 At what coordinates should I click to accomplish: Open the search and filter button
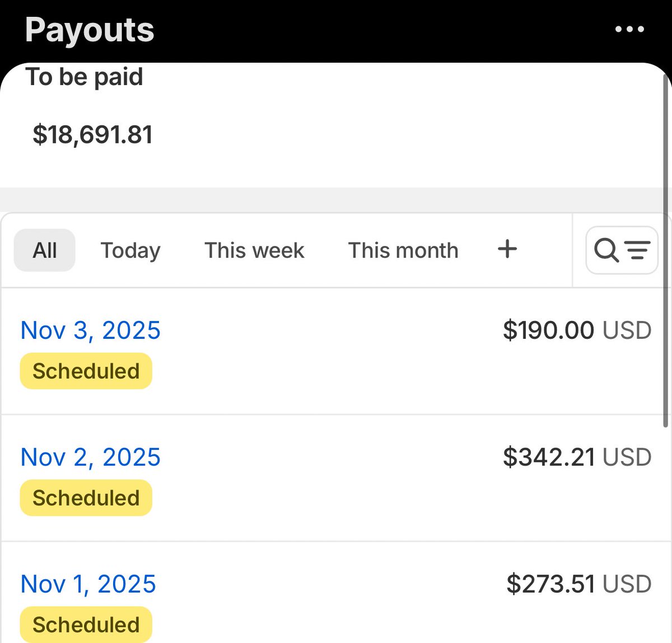pos(622,250)
